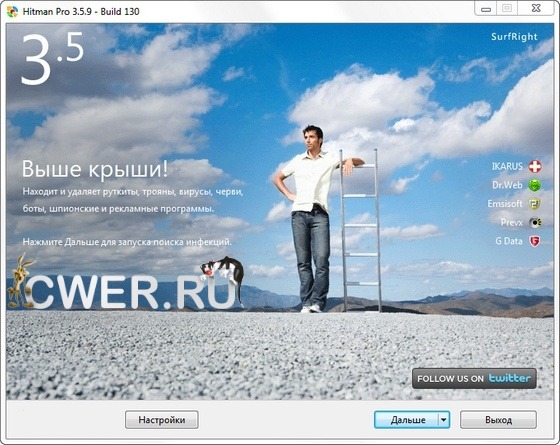This screenshot has height=445, width=560.
Task: Click the Dr.Web green spider icon
Action: tap(535, 185)
